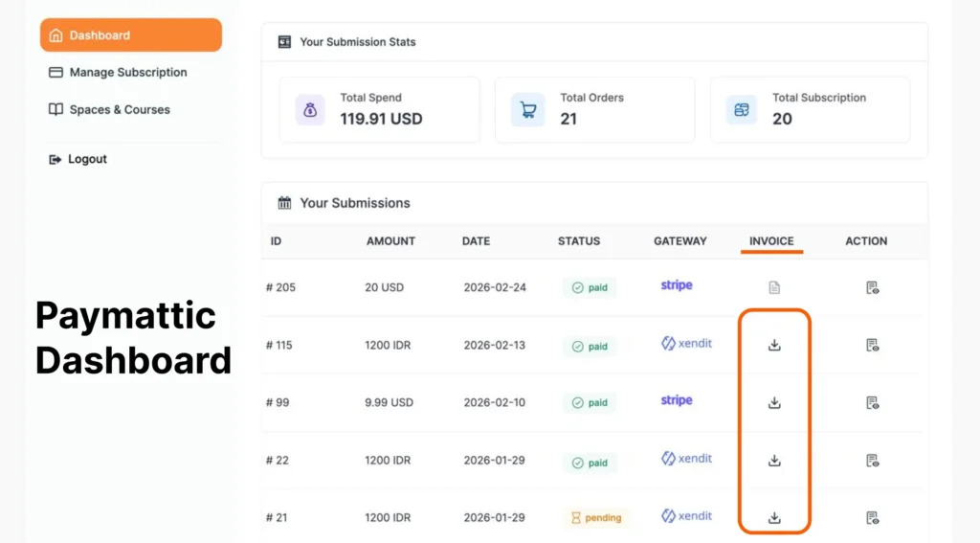Click the 20 USD amount cell
Viewport: 980px width, 543px height.
coord(385,287)
